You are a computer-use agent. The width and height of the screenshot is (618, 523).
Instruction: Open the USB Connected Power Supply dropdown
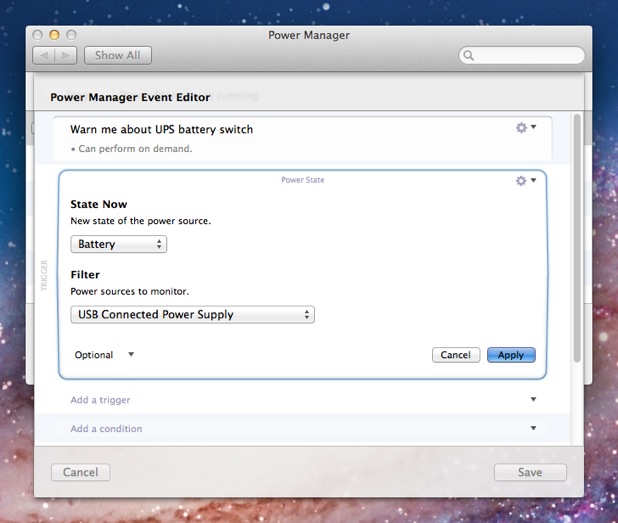tap(192, 315)
